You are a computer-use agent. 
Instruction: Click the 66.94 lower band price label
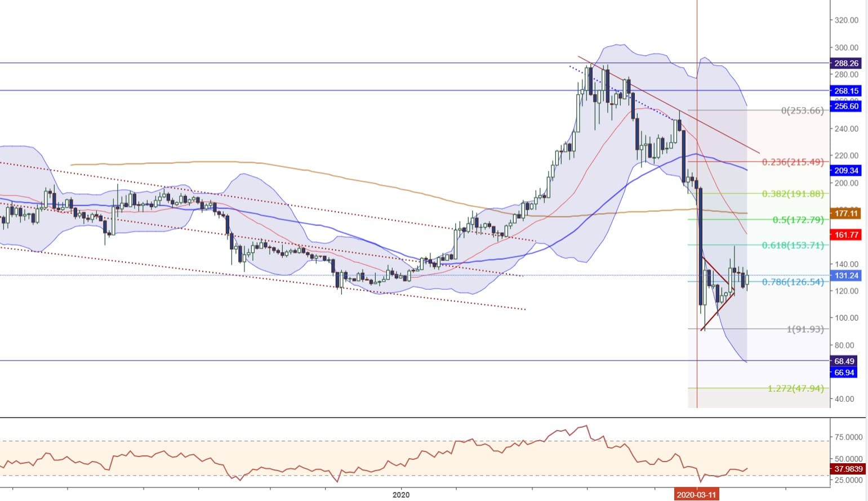844,373
